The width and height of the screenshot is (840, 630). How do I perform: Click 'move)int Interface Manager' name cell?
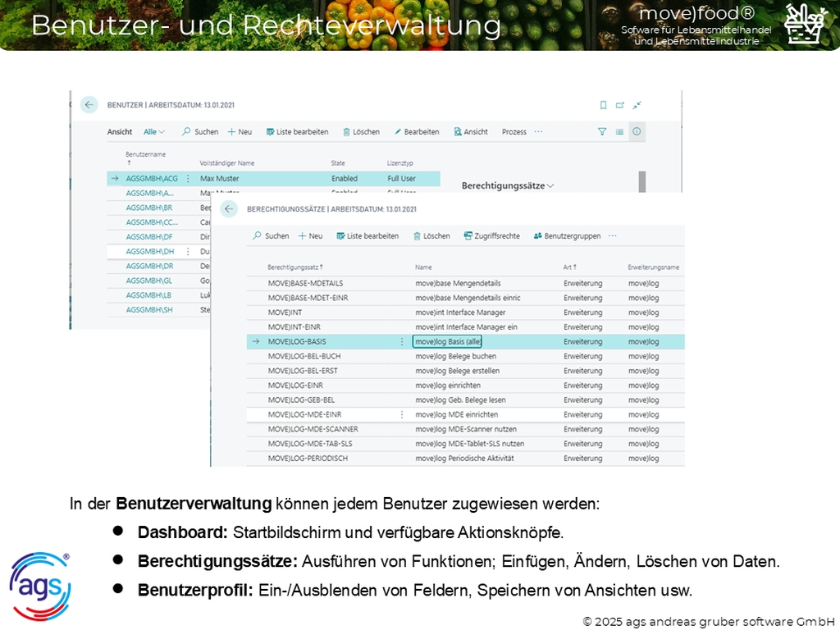pos(460,313)
